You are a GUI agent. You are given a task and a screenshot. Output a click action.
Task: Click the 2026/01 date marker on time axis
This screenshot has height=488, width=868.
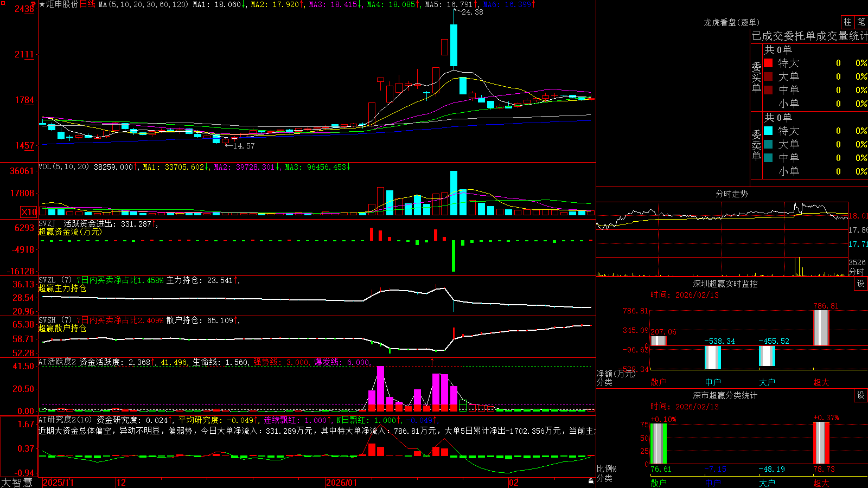coord(342,483)
